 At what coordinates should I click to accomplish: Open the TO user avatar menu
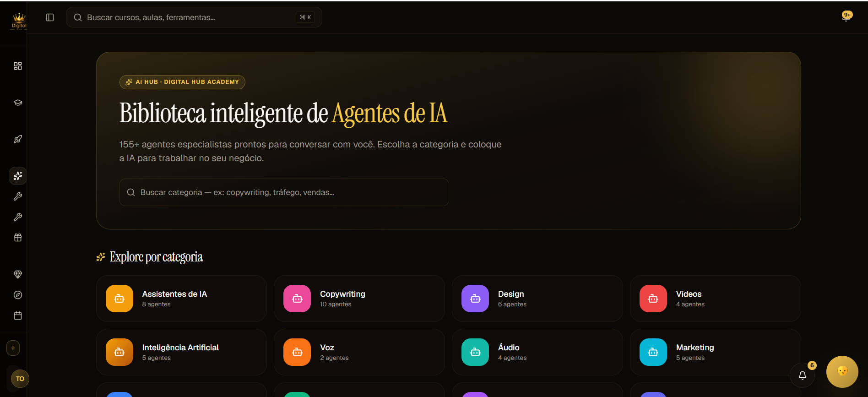[20, 379]
